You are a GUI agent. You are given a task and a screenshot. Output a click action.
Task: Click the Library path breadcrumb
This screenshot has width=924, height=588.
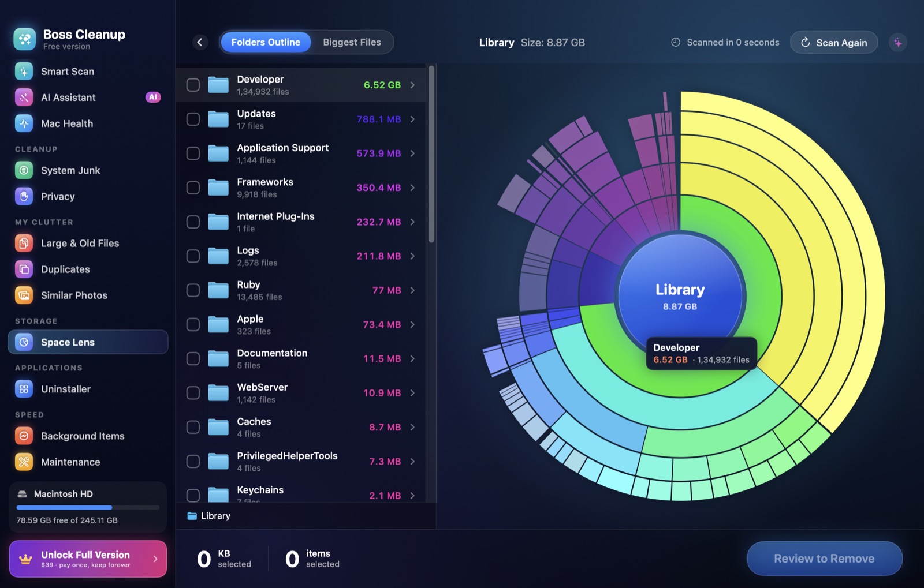pos(209,516)
